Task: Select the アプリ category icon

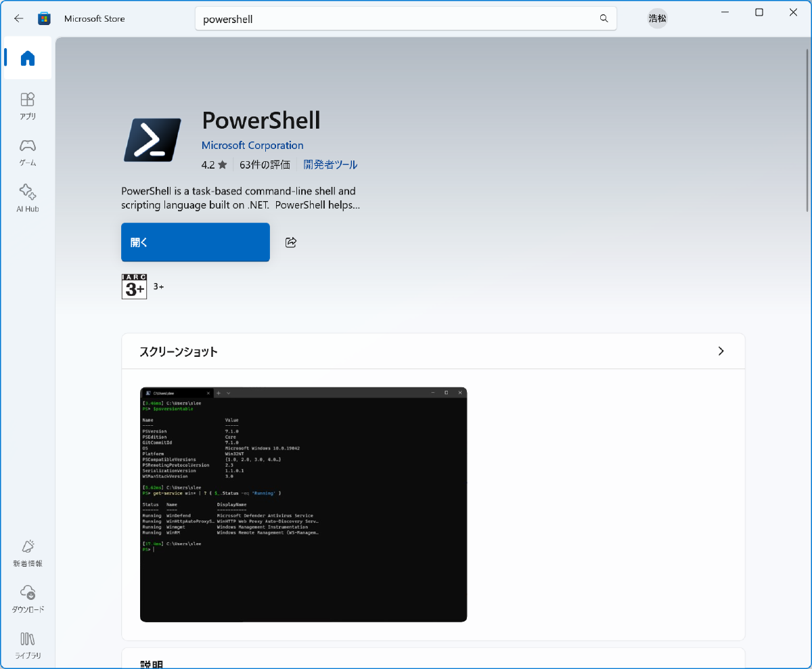Action: [x=27, y=106]
